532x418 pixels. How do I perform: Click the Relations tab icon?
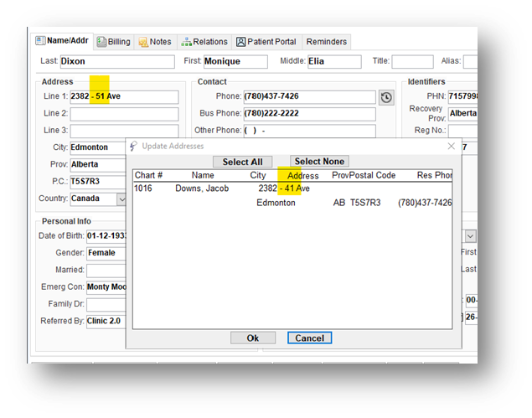click(x=186, y=42)
